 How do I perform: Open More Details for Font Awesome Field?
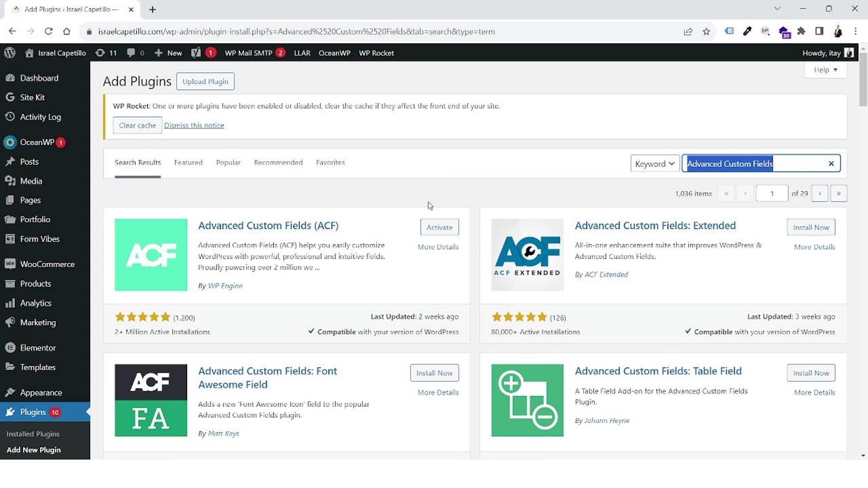click(438, 392)
